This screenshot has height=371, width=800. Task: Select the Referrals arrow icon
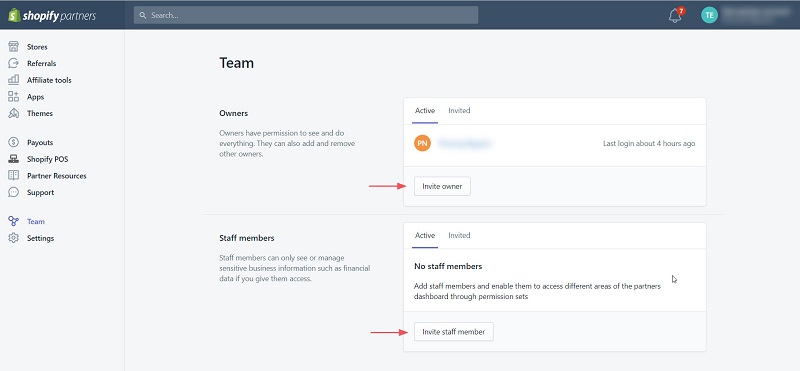click(14, 63)
